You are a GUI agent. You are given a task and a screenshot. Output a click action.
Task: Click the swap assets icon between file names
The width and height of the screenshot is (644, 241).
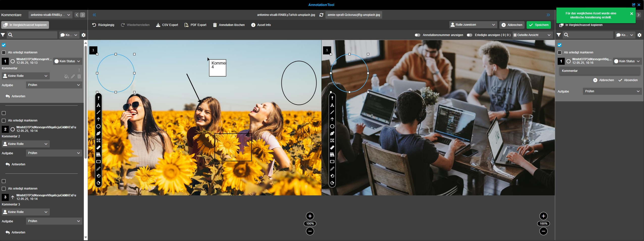pyautogui.click(x=321, y=15)
